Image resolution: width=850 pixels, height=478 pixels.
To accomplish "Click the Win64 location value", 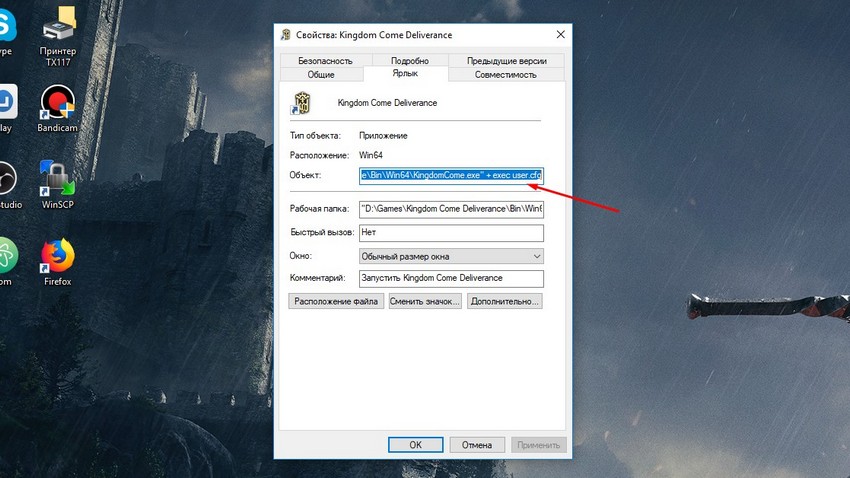I will click(x=371, y=155).
